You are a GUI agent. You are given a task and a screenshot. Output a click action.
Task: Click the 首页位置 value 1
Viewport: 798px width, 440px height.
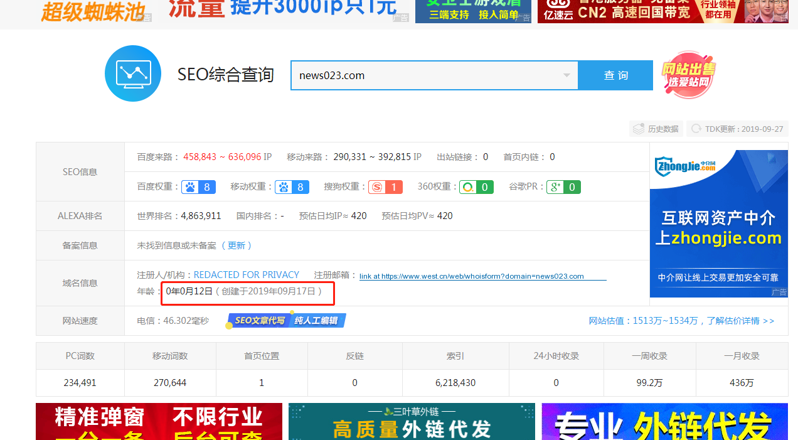pos(262,383)
